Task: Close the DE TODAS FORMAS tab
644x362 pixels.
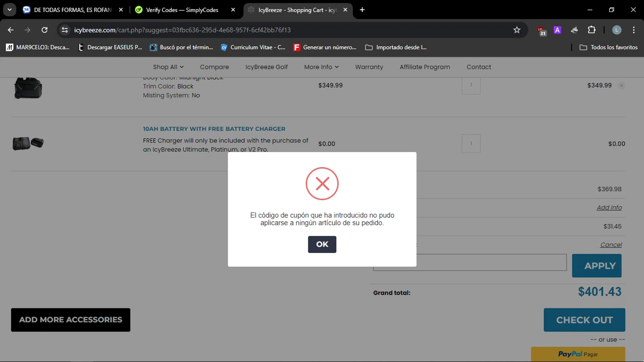Action: (x=121, y=10)
